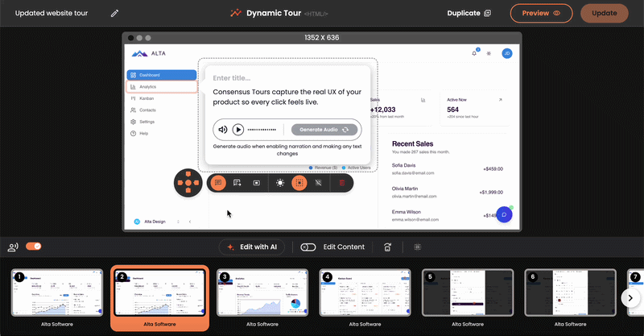The height and width of the screenshot is (336, 644).
Task: Open the Analytics sidebar item
Action: click(x=161, y=86)
